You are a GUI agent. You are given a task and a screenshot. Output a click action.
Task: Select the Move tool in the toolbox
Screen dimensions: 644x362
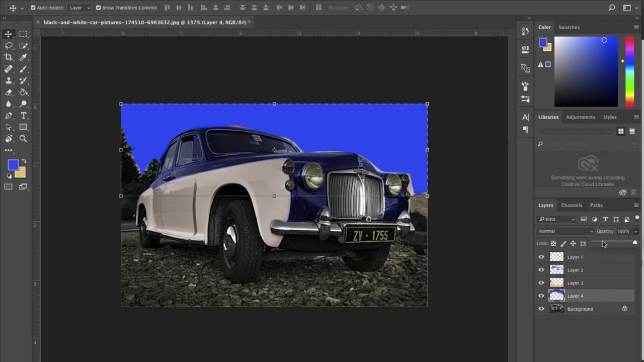coord(9,34)
